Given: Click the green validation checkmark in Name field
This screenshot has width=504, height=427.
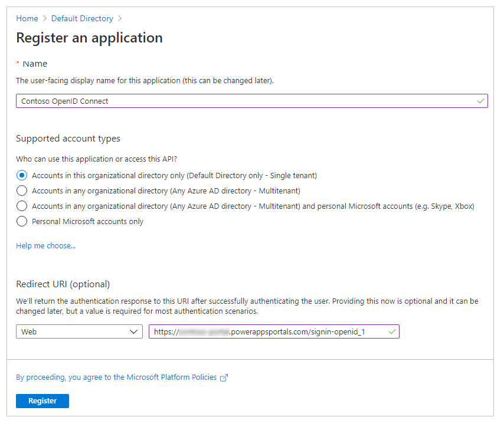Looking at the screenshot, I should (x=481, y=100).
